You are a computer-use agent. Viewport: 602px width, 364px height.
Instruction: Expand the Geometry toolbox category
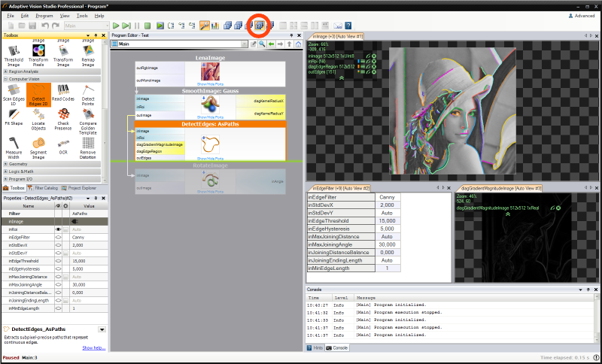click(x=18, y=163)
